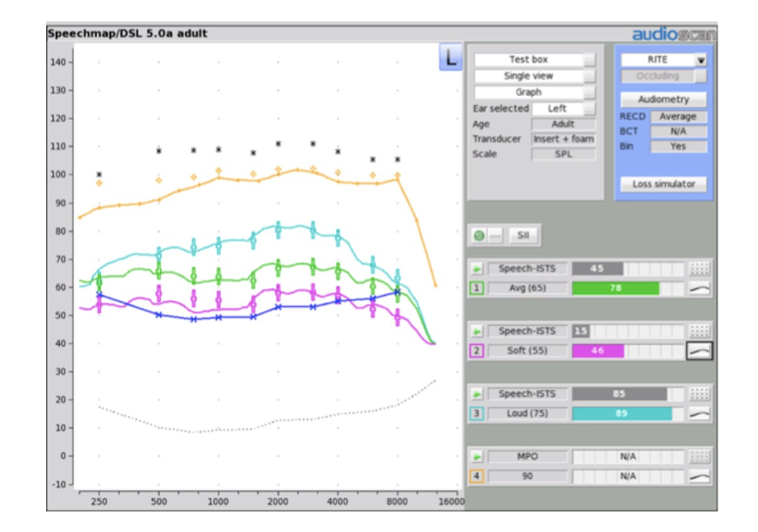The image size is (758, 532).
Task: Click the gray level bar showing 85
Action: pyautogui.click(x=619, y=393)
